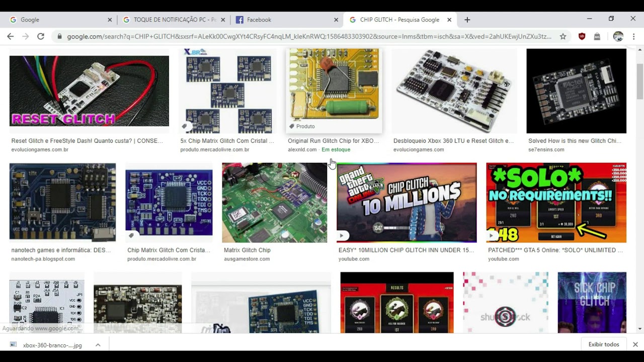Reload the page with the refresh icon

pos(41,36)
